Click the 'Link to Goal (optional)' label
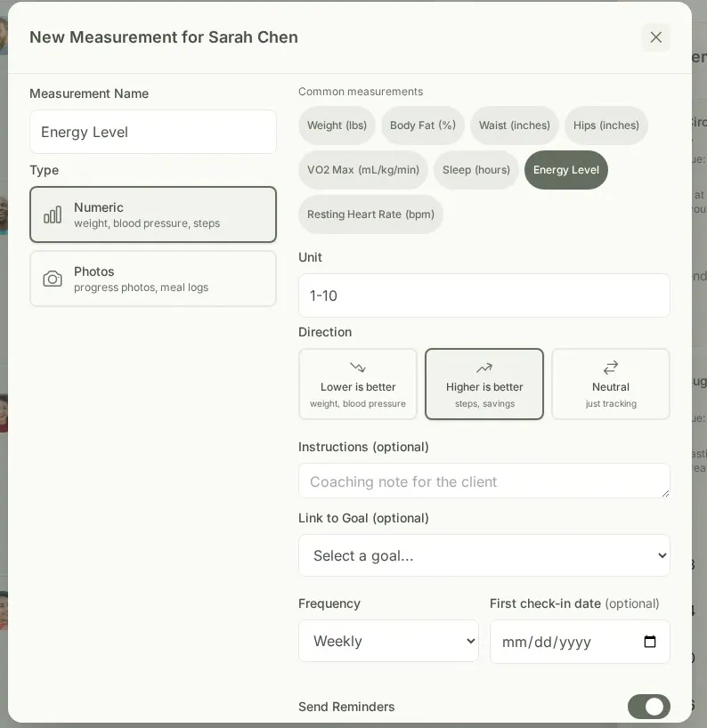707x728 pixels. click(363, 518)
